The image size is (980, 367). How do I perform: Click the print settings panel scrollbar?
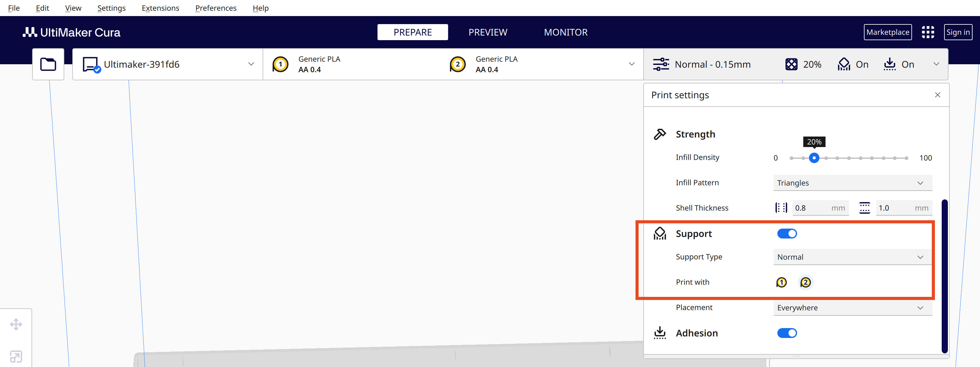click(944, 276)
